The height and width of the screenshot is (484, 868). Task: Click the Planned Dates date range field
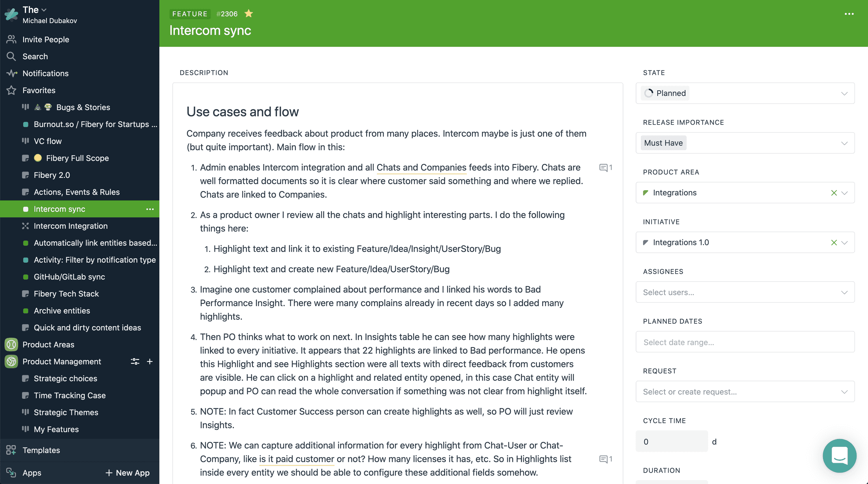[745, 342]
